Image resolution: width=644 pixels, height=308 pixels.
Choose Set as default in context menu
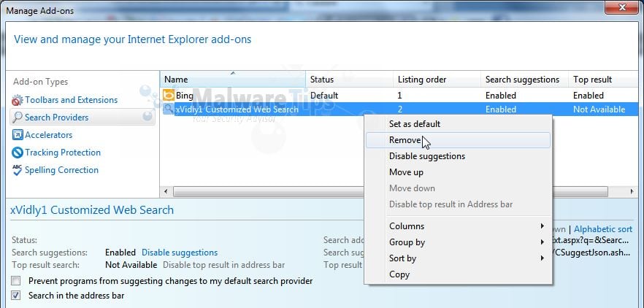coord(458,124)
